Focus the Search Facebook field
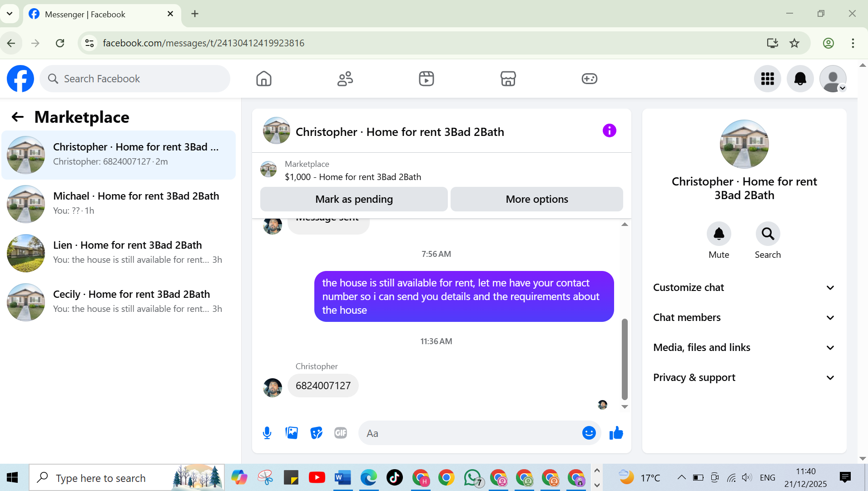 (135, 79)
